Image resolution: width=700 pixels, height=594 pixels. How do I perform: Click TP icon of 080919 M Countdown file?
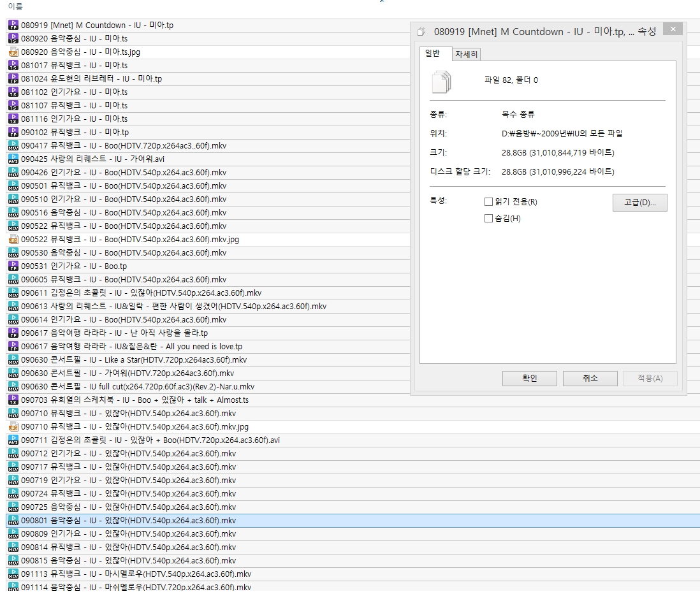[x=13, y=25]
